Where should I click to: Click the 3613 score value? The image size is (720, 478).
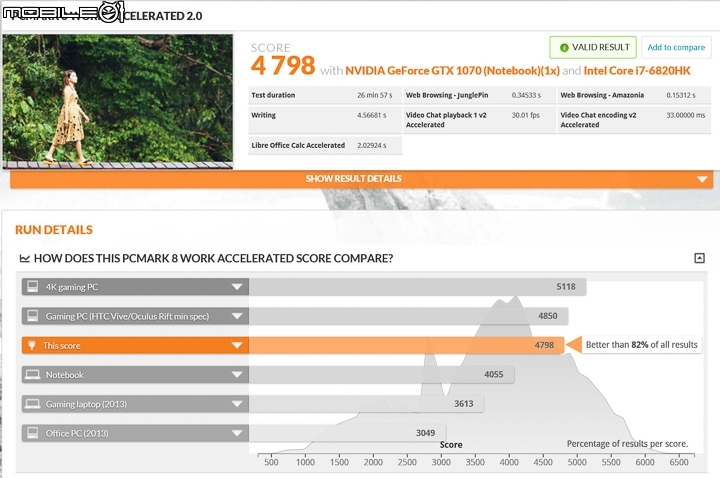[x=464, y=404]
